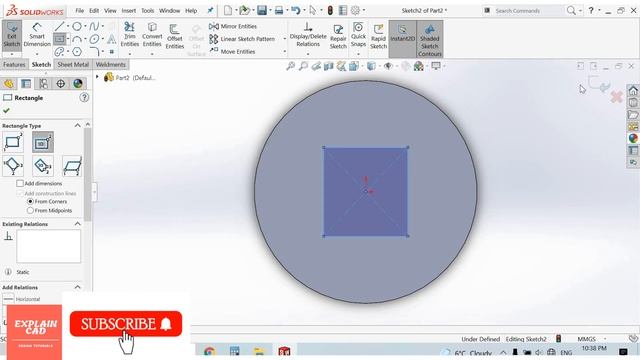640x360 pixels.
Task: Click the Convert Entities tool
Action: pos(152,35)
